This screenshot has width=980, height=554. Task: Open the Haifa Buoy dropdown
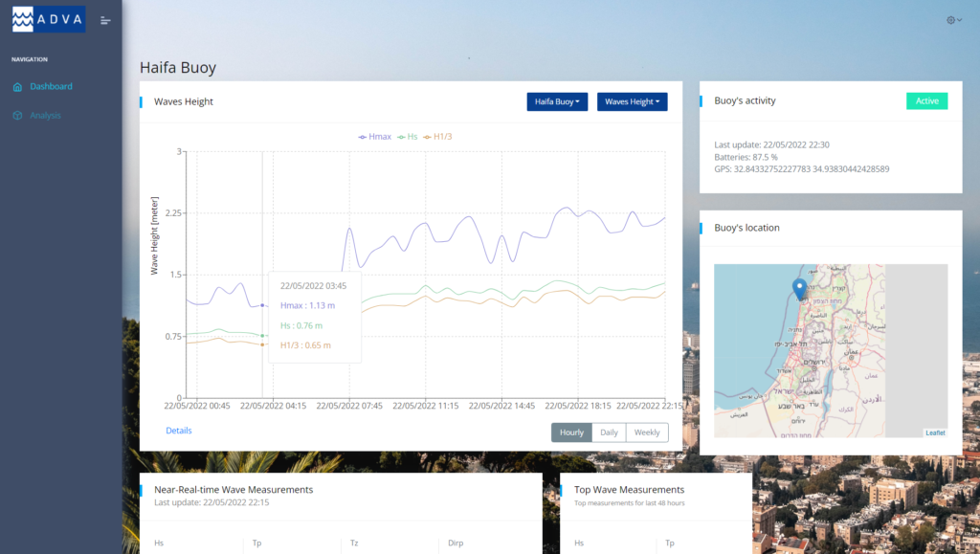pyautogui.click(x=557, y=101)
